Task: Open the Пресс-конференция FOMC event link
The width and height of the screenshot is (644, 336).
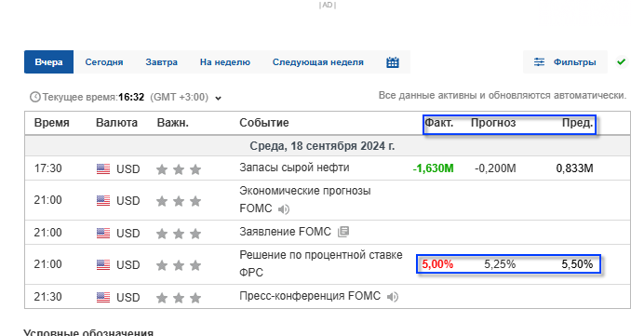Action: 310,296
